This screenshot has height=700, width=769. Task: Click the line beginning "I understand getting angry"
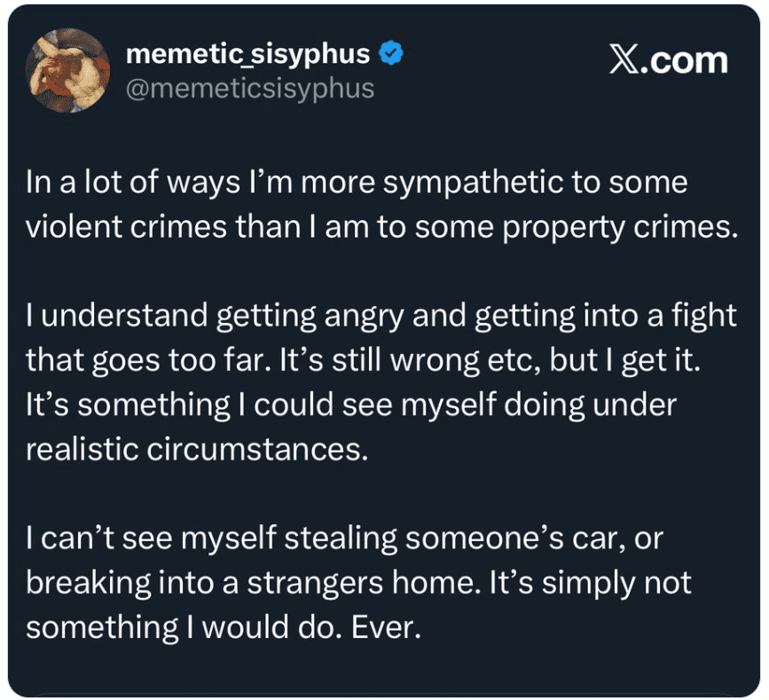coord(381,317)
